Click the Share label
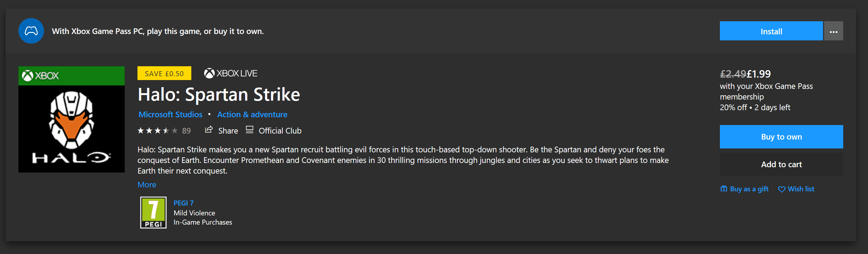Viewport: 868px width, 254px height. tap(228, 131)
